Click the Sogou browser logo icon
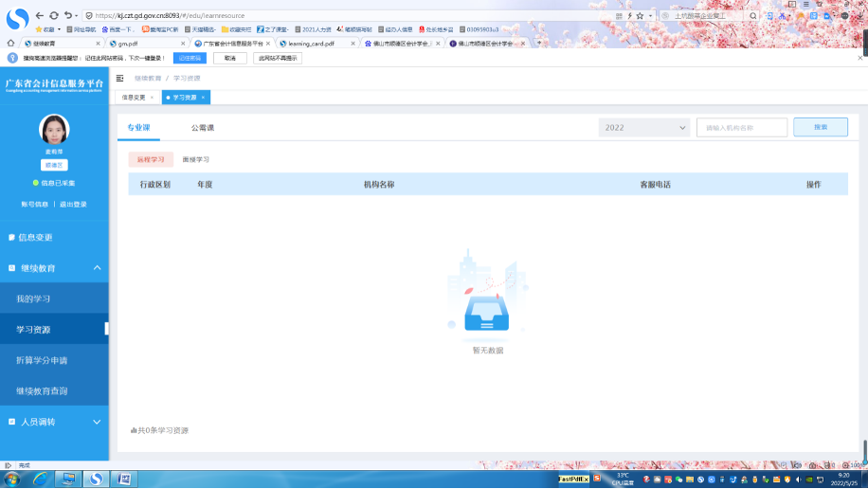Screen dimensions: 868x489 (17, 19)
